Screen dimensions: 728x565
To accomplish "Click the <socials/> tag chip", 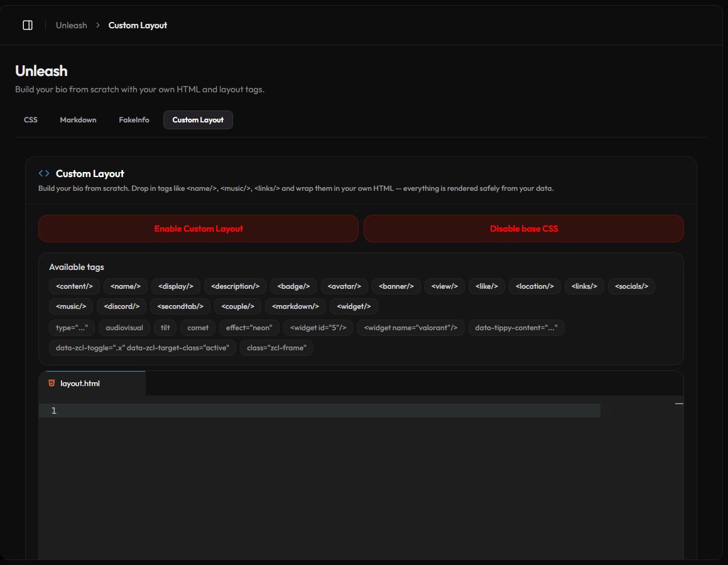I will coord(631,286).
